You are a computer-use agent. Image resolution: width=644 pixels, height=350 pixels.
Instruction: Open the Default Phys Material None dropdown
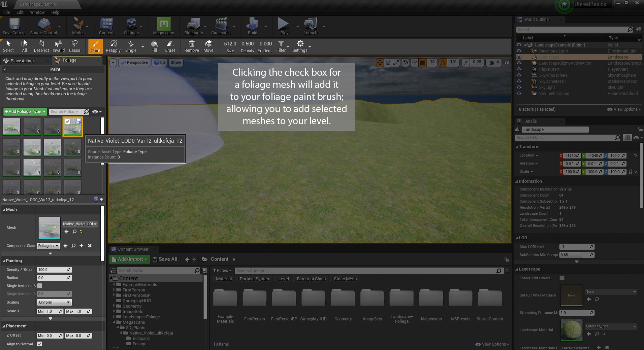coord(611,291)
